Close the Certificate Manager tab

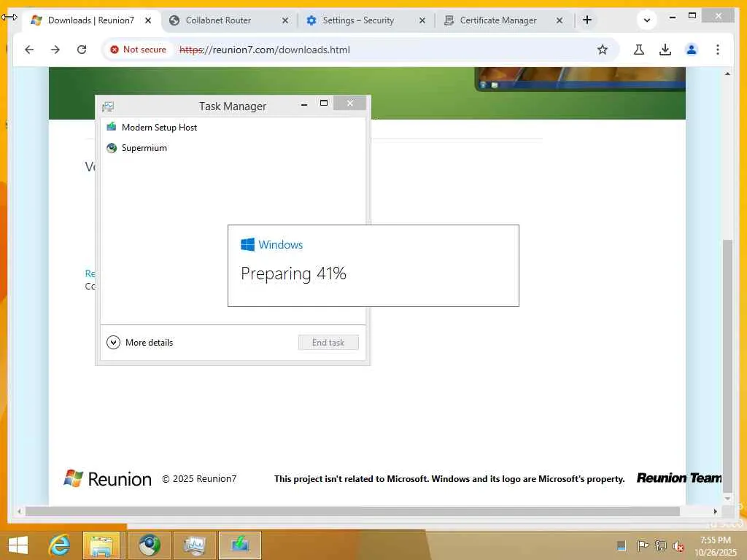click(x=560, y=20)
